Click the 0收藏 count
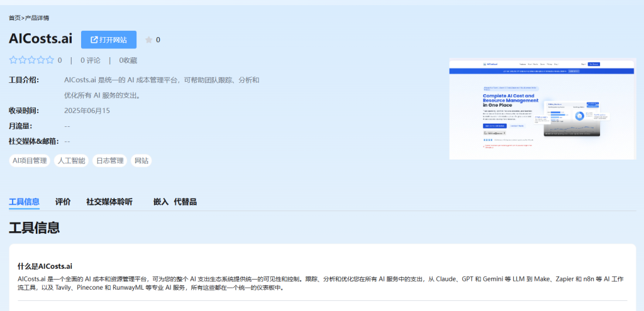Screen dimensions: 644x311 point(128,60)
